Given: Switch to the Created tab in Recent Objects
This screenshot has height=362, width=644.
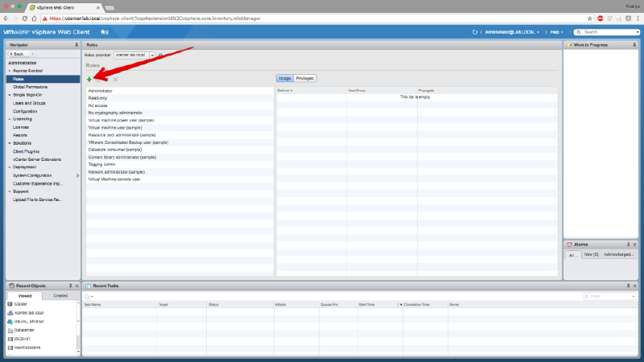Looking at the screenshot, I should coord(60,296).
